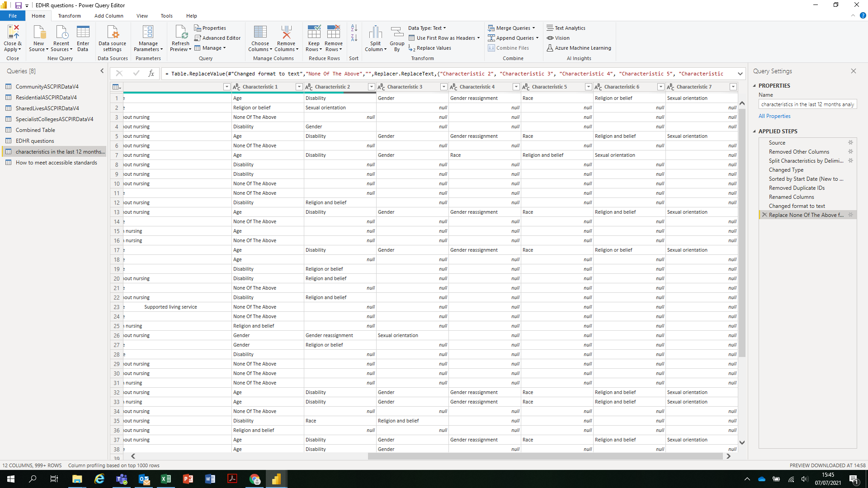Click Remove Rows icon

[x=334, y=32]
